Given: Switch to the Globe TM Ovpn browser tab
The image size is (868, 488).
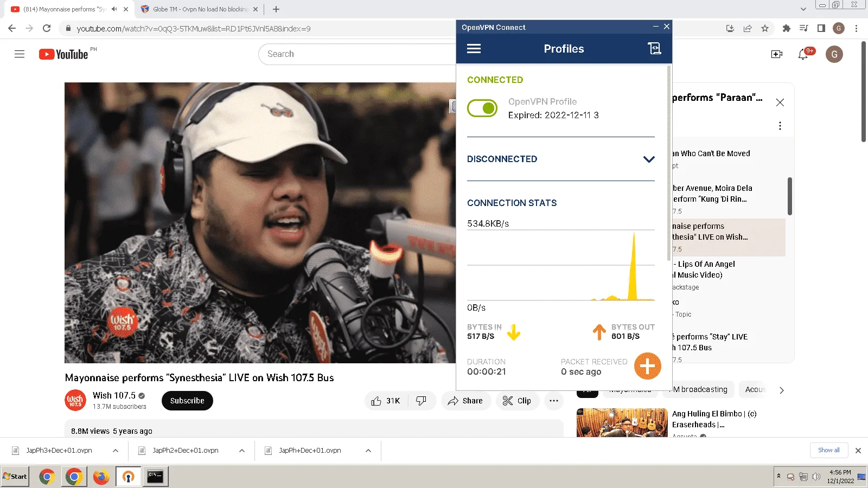Looking at the screenshot, I should click(200, 9).
